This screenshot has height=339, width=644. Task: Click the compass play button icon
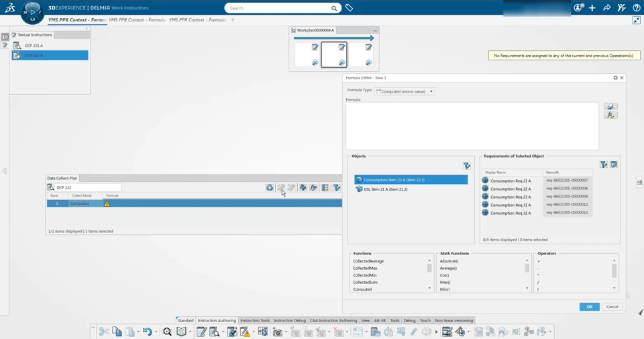[32, 12]
